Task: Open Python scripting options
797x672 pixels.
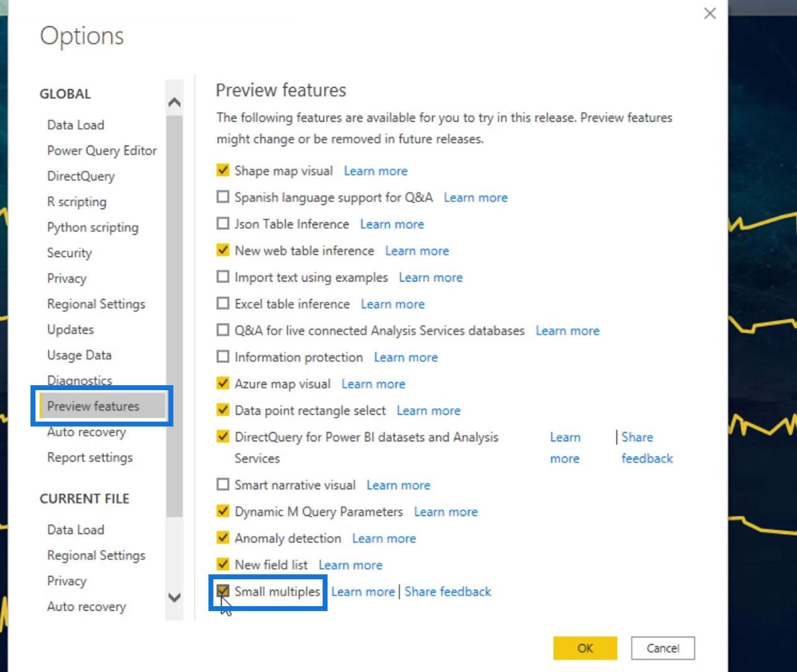Action: point(93,227)
